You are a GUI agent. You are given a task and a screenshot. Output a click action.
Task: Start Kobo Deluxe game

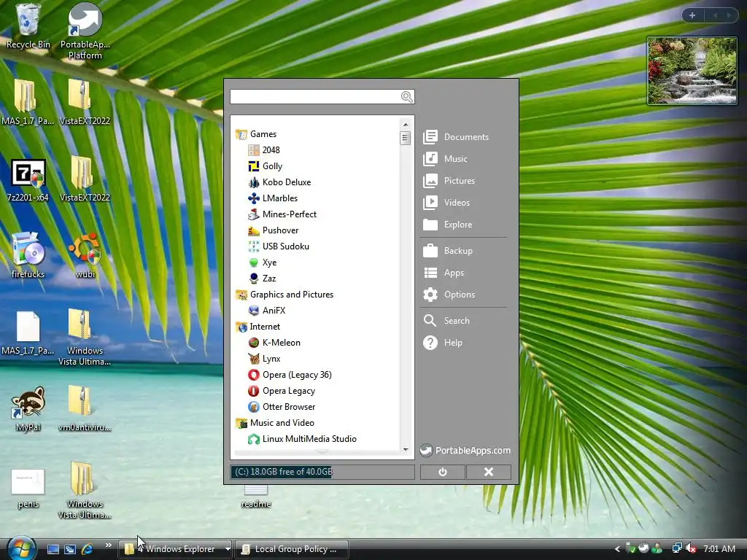point(279,182)
